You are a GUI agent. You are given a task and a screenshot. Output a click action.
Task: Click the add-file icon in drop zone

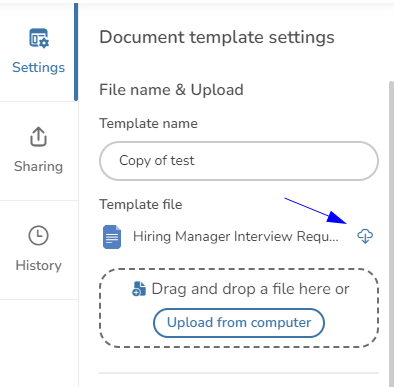pos(139,289)
